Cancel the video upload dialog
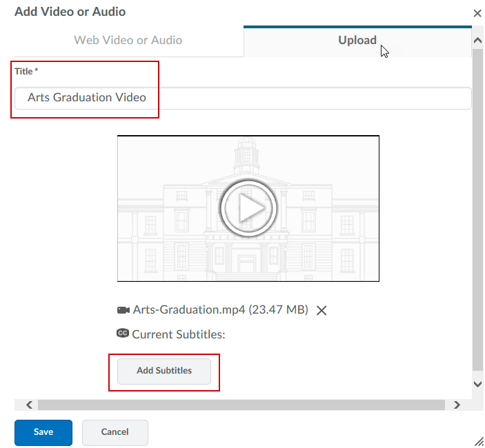This screenshot has height=448, width=485. (115, 432)
